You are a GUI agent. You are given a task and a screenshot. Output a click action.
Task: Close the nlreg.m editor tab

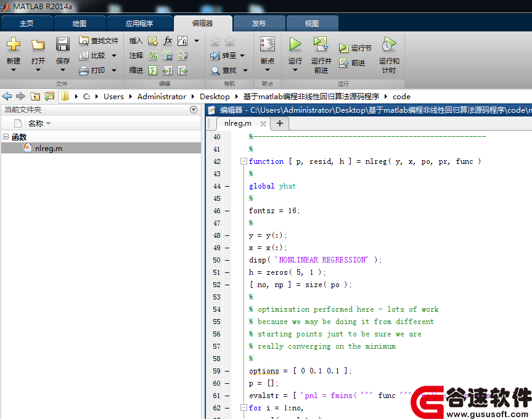[x=263, y=124]
